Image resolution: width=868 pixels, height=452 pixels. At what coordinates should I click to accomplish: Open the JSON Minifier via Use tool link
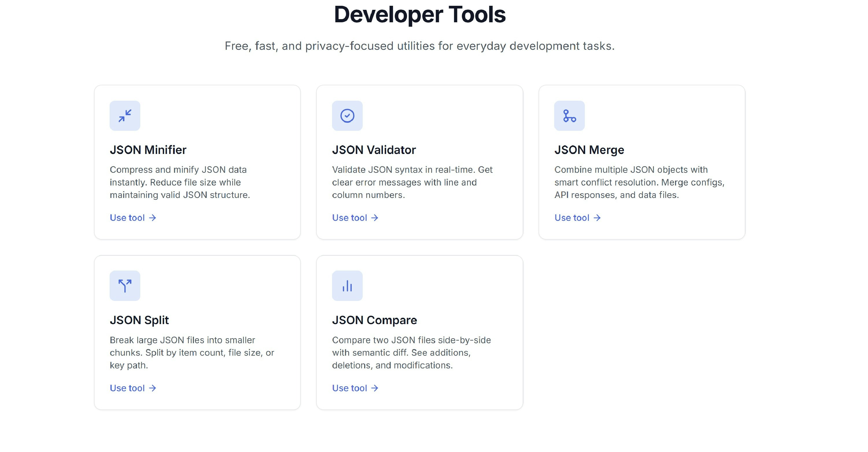click(128, 218)
